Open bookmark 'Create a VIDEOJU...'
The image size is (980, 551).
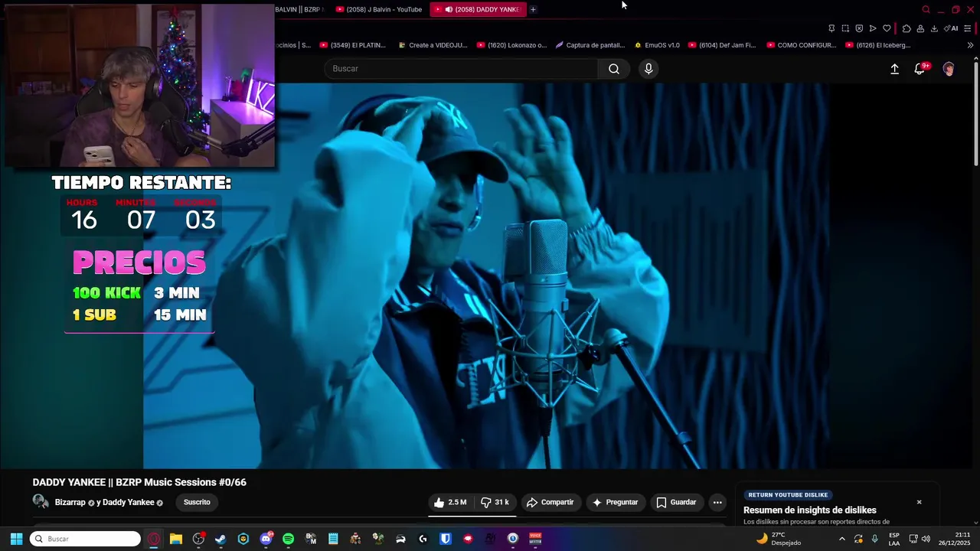433,45
